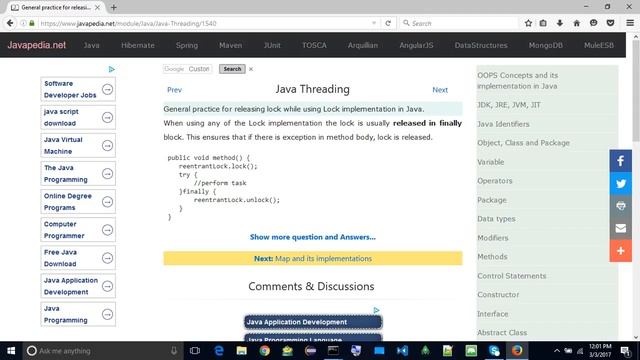Click the browser back arrow button
640x360 pixels.
(10, 23)
